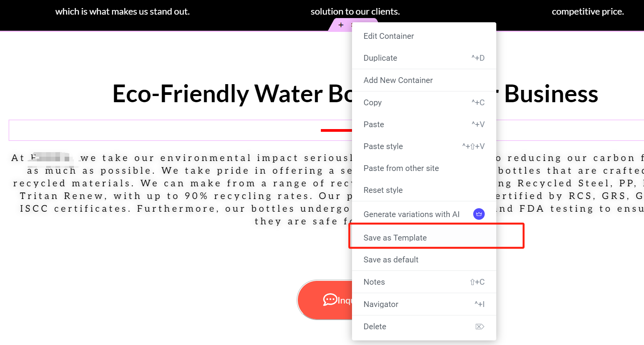Click the chat bubble icon on Inquiry button

tap(330, 300)
